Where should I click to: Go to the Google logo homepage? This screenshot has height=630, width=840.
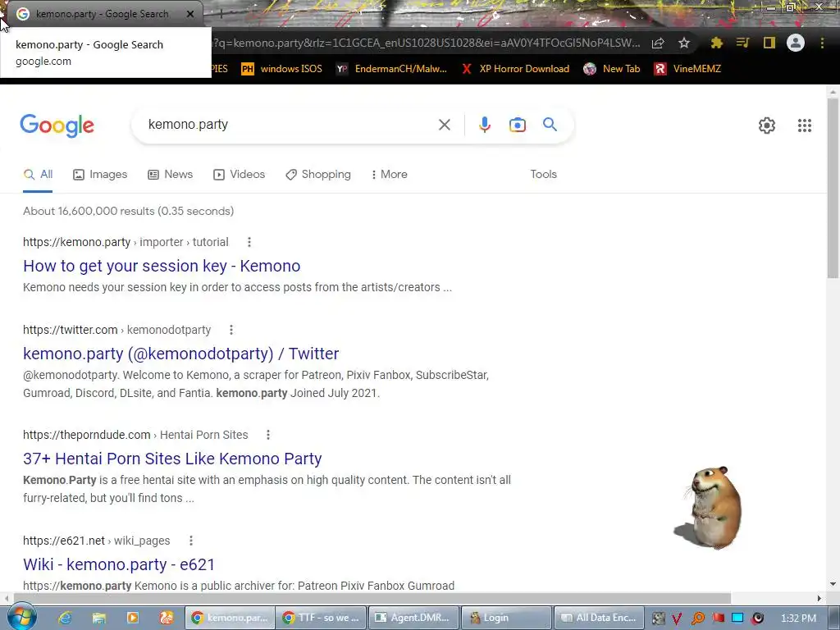[x=57, y=126]
